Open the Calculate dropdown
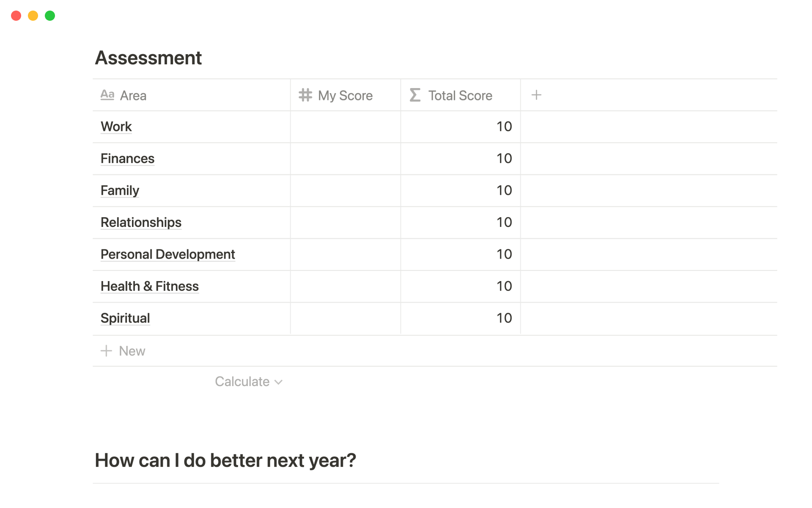The width and height of the screenshot is (812, 508). coord(249,382)
